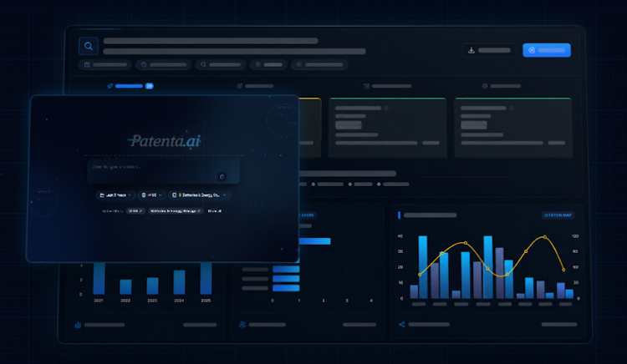Click the submit icon in invention input
The height and width of the screenshot is (364, 627).
coord(222,176)
